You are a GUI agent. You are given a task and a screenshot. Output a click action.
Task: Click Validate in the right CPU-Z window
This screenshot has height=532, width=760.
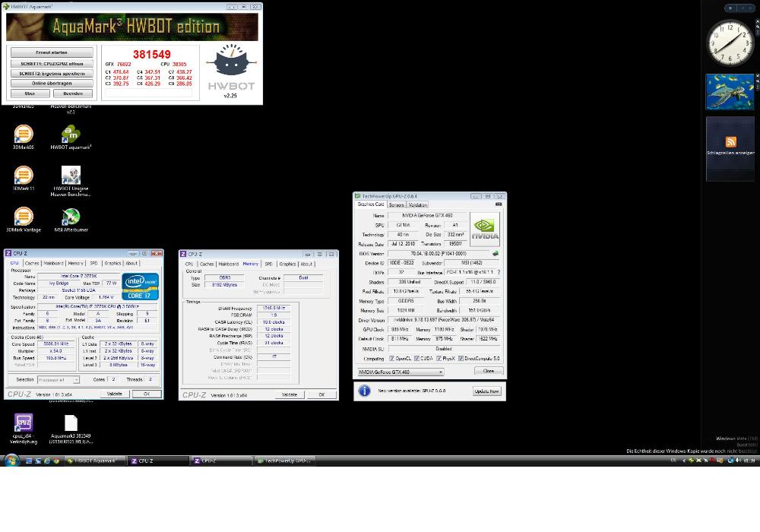290,395
